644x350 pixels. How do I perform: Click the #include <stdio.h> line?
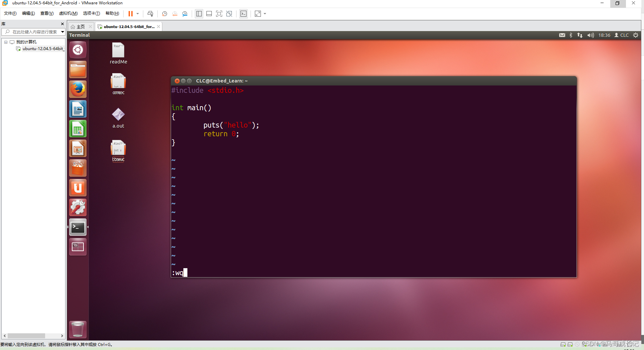(x=208, y=90)
